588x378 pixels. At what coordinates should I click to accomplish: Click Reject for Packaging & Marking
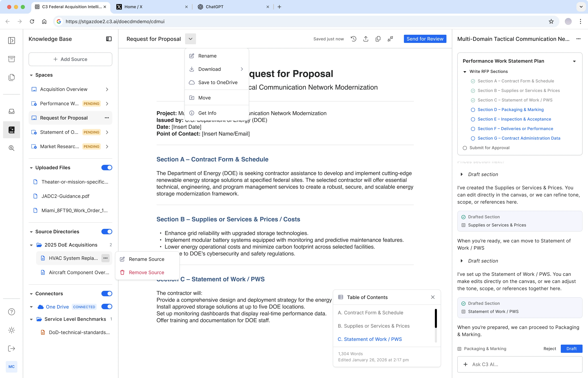[550, 349]
